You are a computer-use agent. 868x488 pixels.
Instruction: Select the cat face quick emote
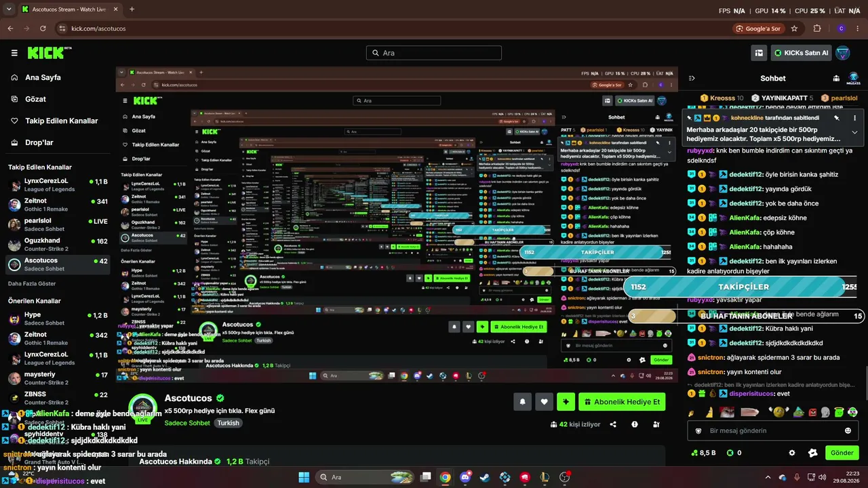point(726,411)
